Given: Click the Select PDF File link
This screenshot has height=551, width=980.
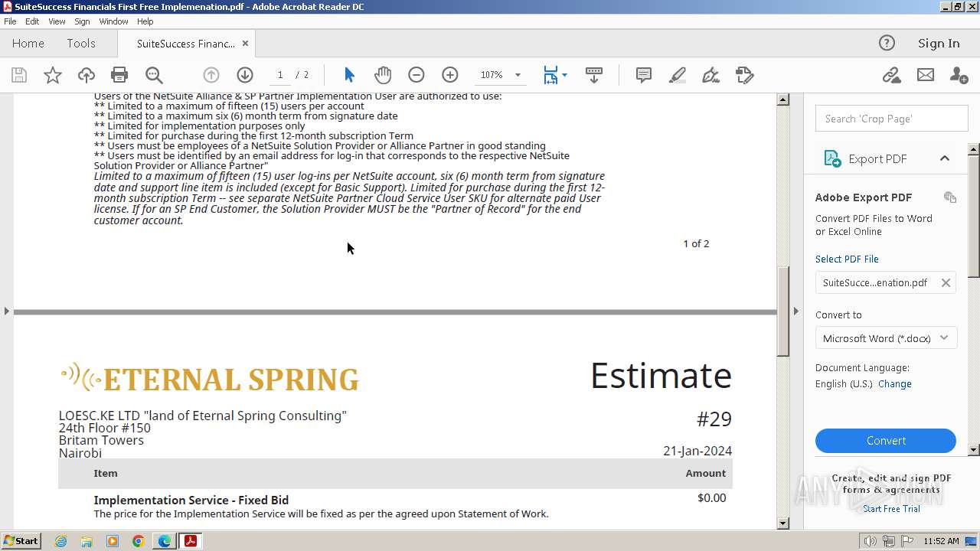Looking at the screenshot, I should [x=847, y=259].
